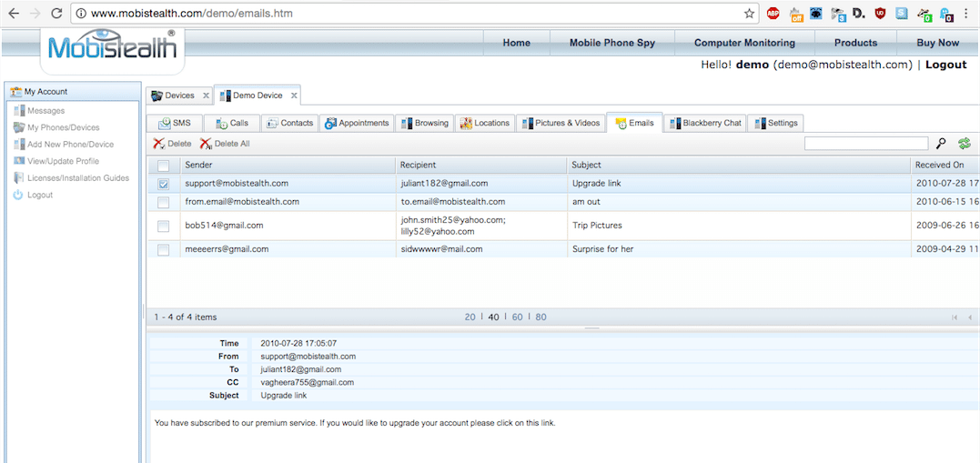Click the Logout link at top right
Viewport: 980px width, 463px height.
945,65
